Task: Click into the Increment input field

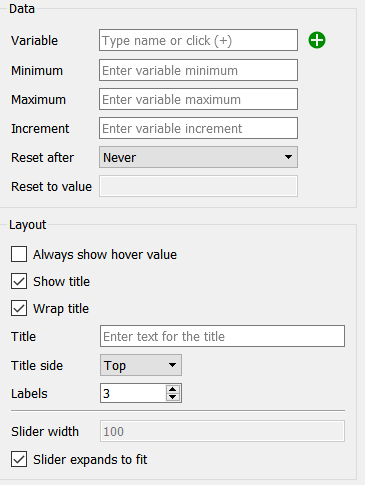Action: tap(198, 128)
